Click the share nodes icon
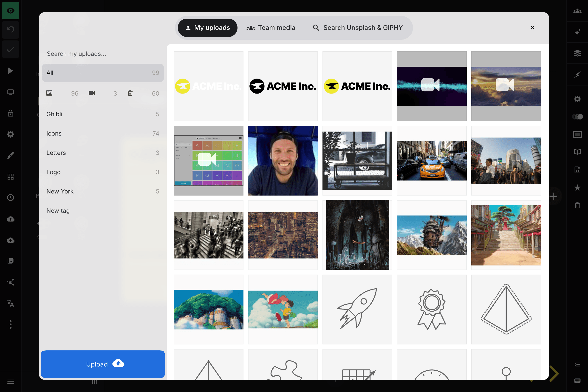Image resolution: width=588 pixels, height=392 pixels. [x=10, y=282]
